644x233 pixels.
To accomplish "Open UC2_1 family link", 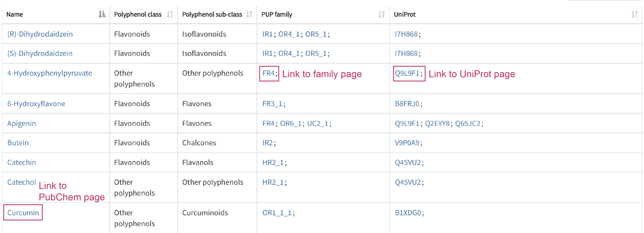I will (317, 123).
